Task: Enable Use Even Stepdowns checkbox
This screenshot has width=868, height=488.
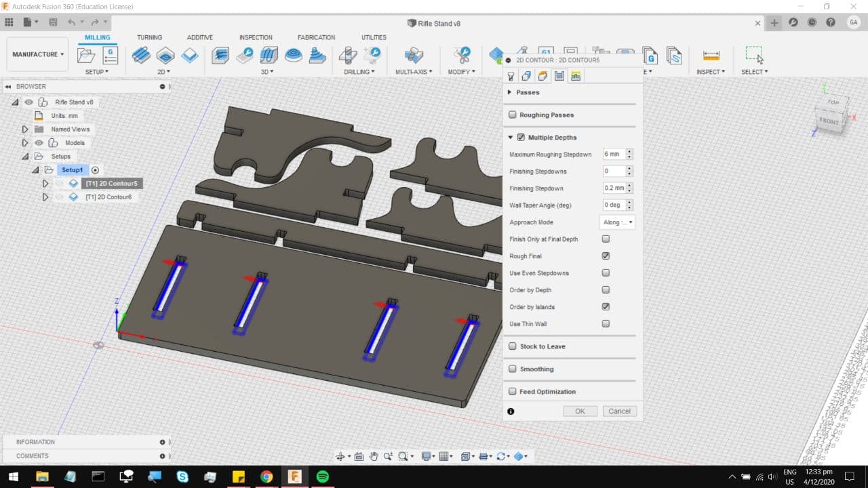Action: pyautogui.click(x=606, y=273)
